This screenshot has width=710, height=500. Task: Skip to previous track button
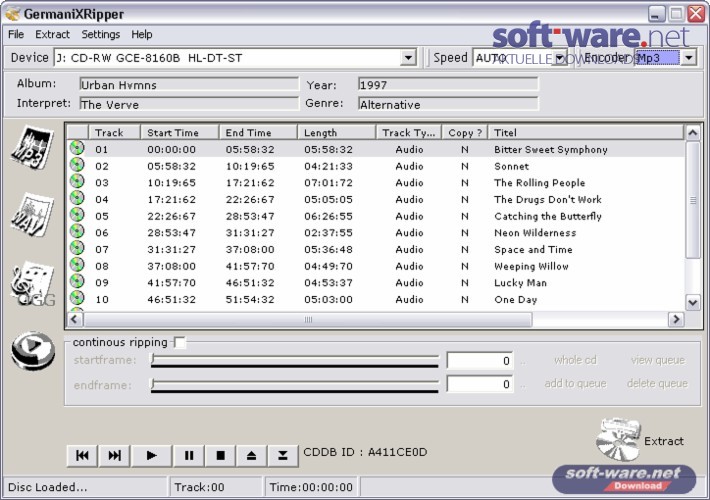click(82, 455)
